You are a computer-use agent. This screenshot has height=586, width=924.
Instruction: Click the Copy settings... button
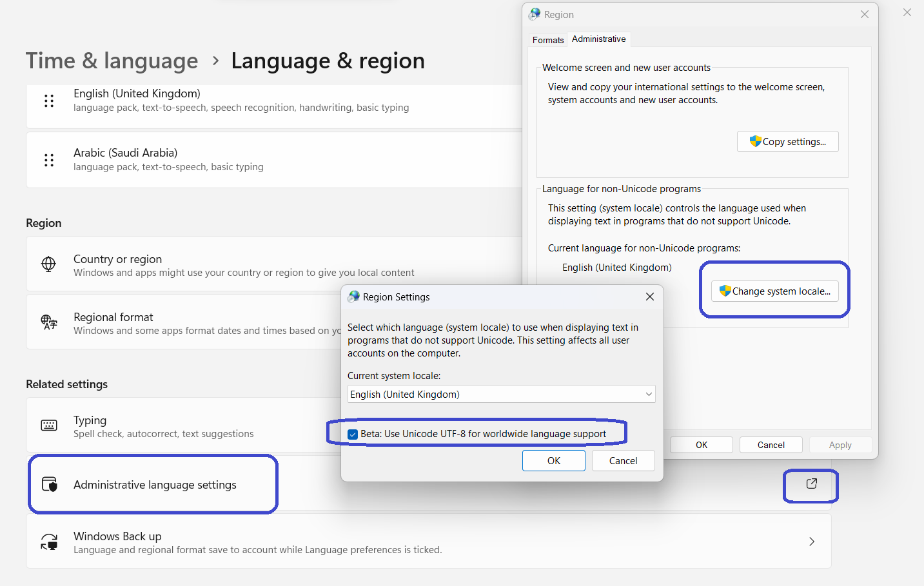pos(787,142)
